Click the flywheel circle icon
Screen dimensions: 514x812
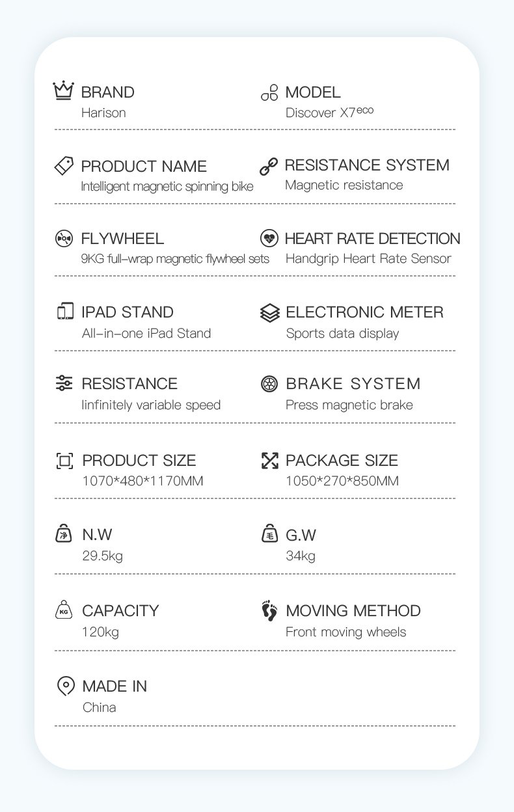click(x=64, y=239)
